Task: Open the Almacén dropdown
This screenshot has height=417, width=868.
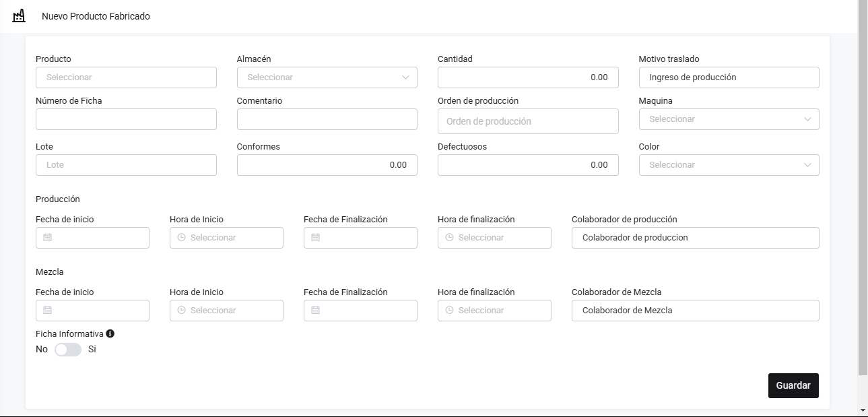Action: pos(327,77)
